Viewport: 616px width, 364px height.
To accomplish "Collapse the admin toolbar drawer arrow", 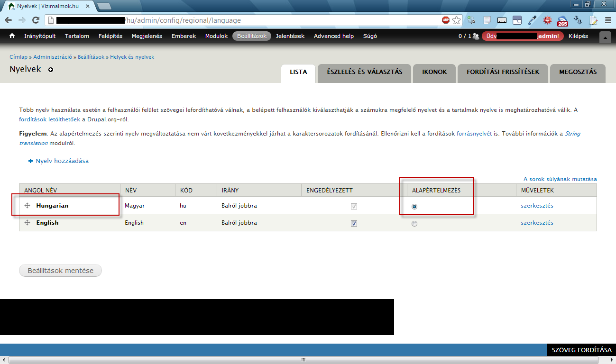I will pos(605,37).
